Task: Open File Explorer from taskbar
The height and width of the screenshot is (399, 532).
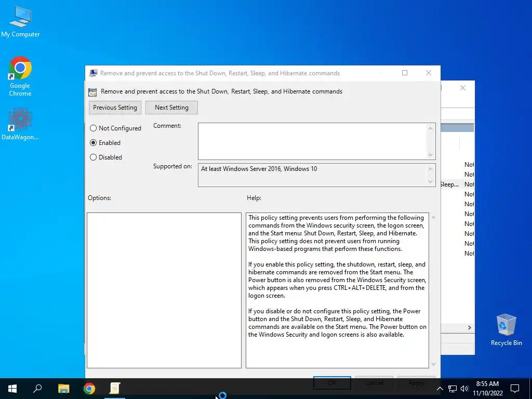Action: (x=63, y=388)
